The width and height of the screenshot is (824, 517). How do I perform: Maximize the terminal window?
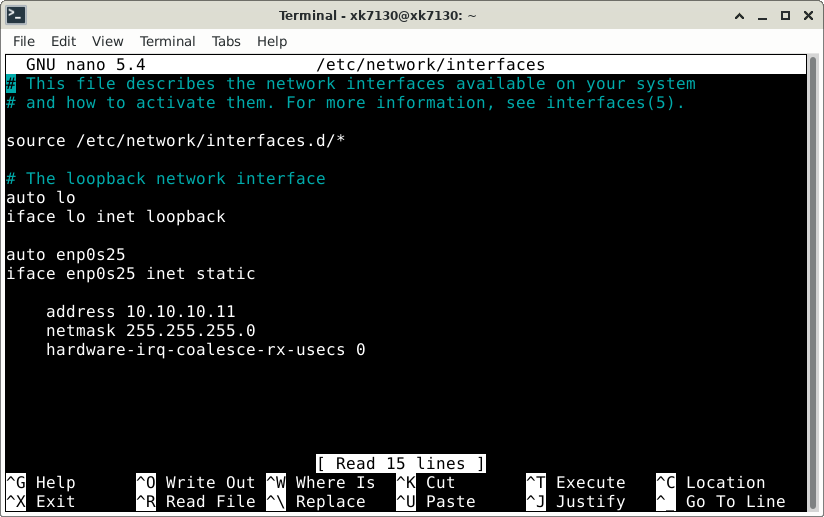tap(785, 16)
